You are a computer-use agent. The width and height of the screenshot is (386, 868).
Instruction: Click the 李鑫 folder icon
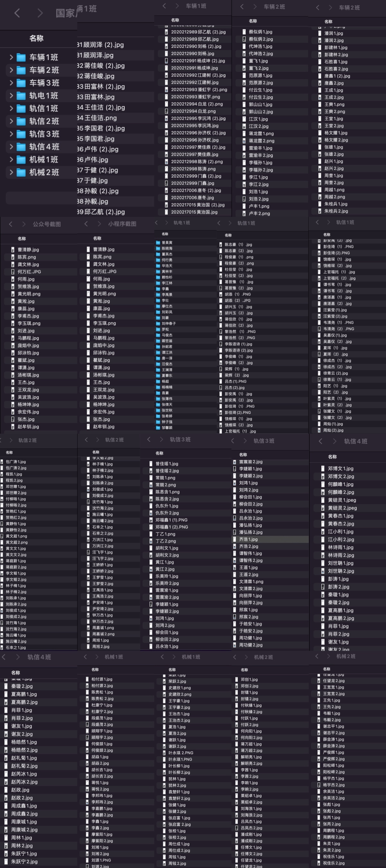[158, 289]
